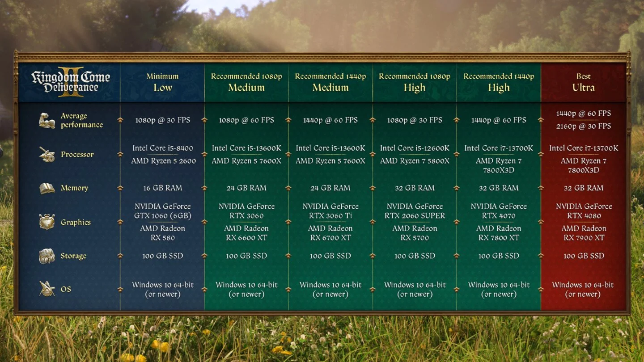This screenshot has height=362, width=644.
Task: Click the open book icon beside Memory
Action: 47,188
